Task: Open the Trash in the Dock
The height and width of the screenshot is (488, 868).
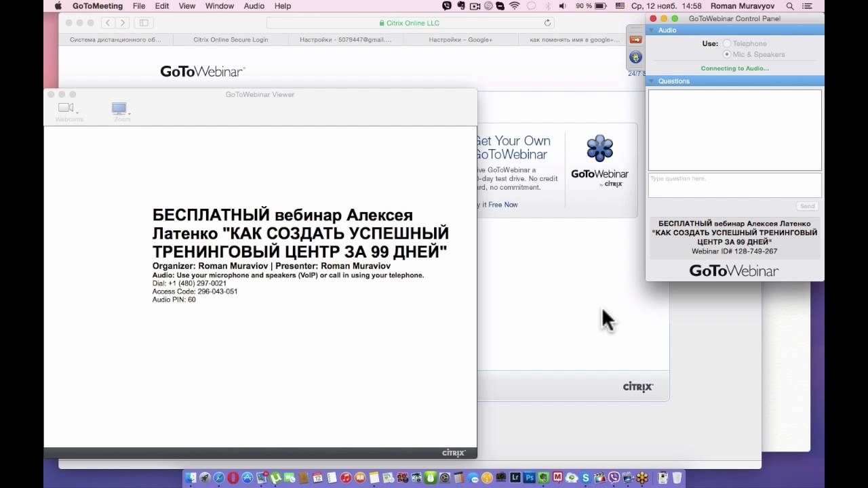Action: point(677,478)
